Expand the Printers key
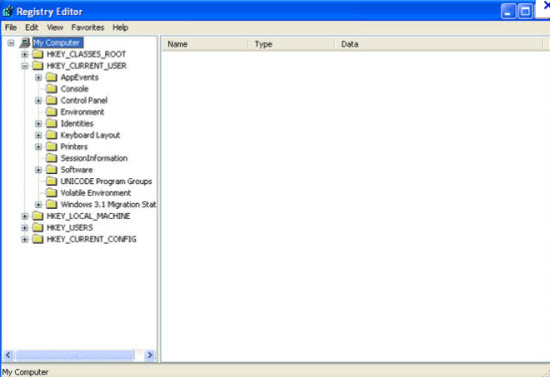This screenshot has width=550, height=377. [39, 147]
